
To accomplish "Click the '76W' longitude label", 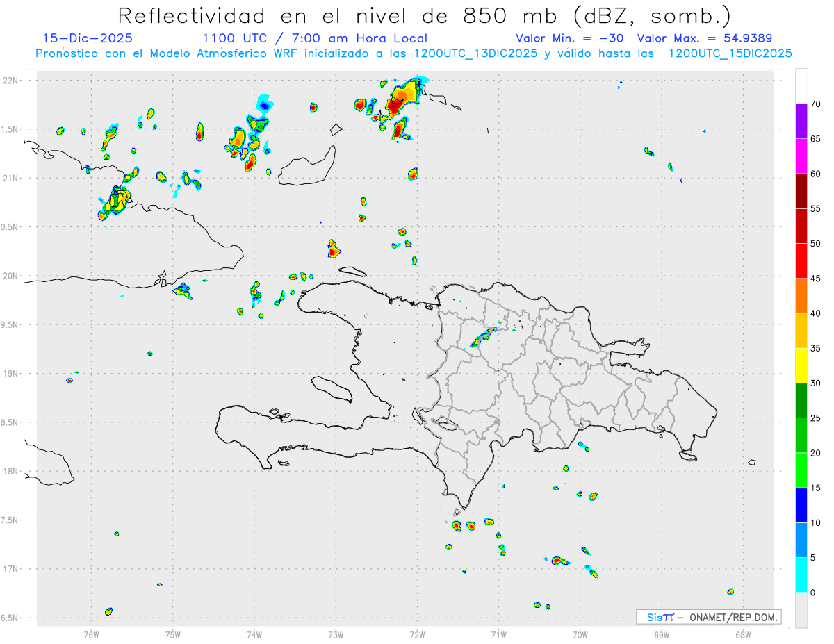I will coord(91,634).
